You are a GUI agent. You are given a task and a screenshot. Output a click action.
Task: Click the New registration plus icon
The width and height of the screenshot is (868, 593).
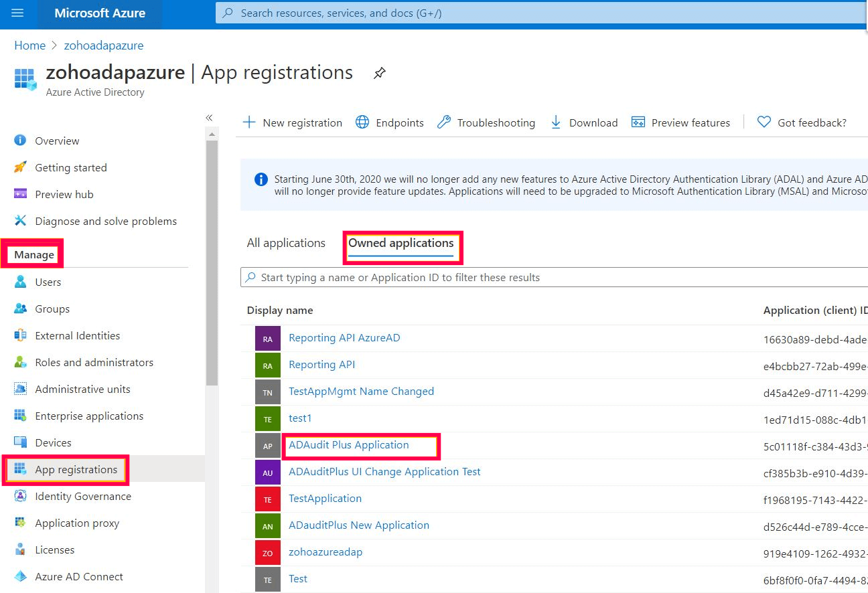click(x=249, y=122)
